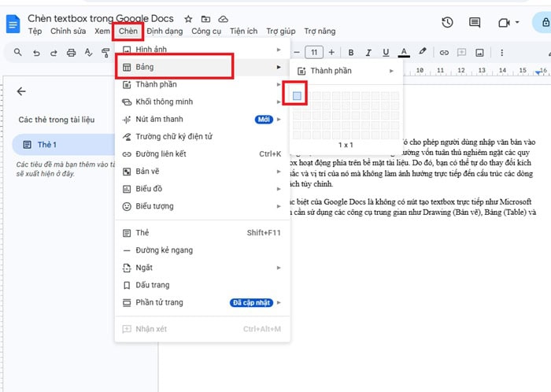This screenshot has width=551, height=392.
Task: Expand the Bảng submenu
Action: (202, 67)
